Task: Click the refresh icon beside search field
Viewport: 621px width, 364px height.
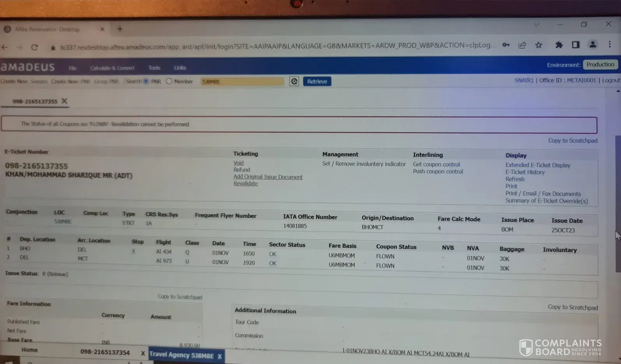Action: (x=294, y=81)
